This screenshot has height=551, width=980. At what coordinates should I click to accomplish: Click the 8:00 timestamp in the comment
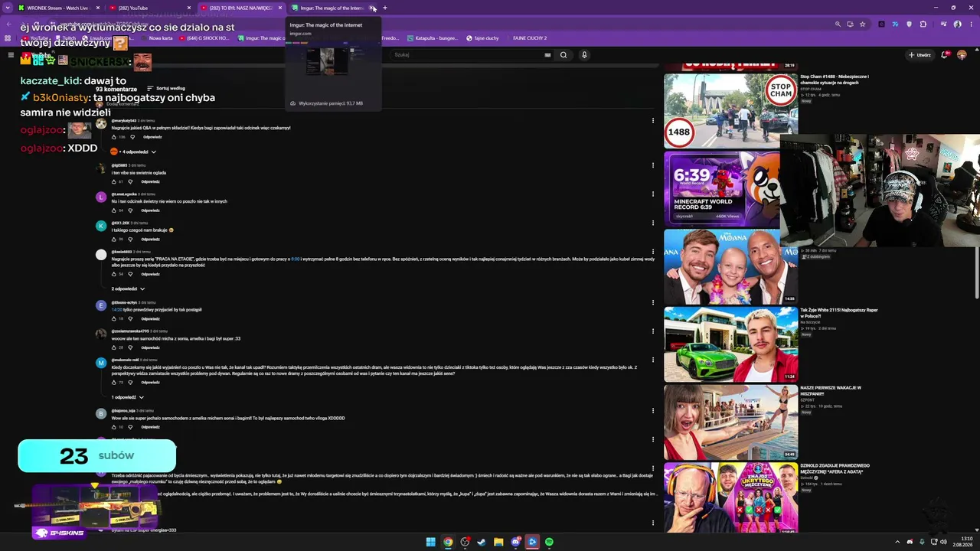click(x=295, y=259)
